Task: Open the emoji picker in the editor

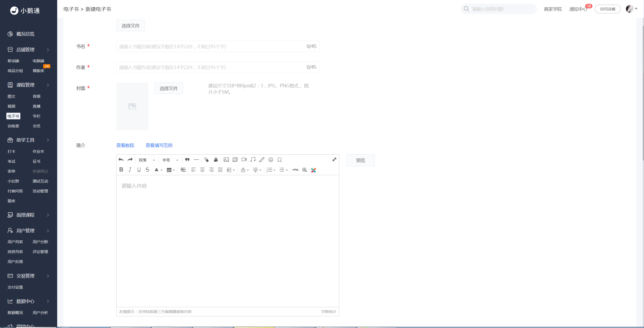Action: click(271, 160)
